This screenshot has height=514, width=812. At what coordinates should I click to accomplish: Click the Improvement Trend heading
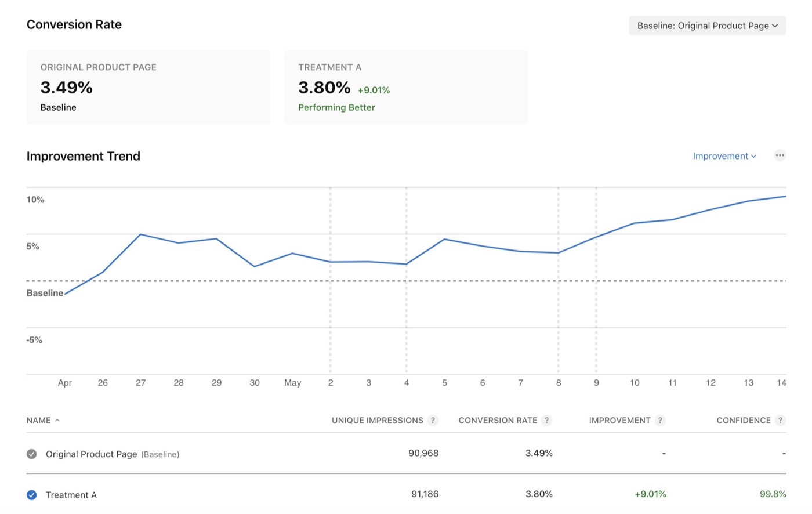84,156
